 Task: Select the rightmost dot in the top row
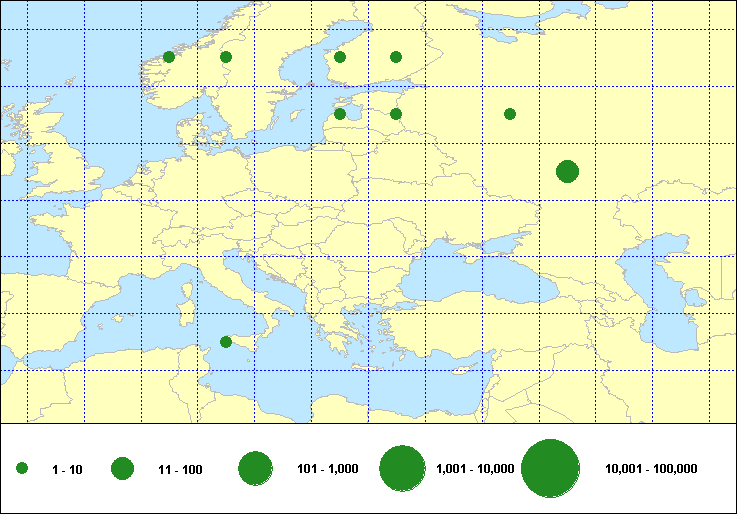point(396,57)
